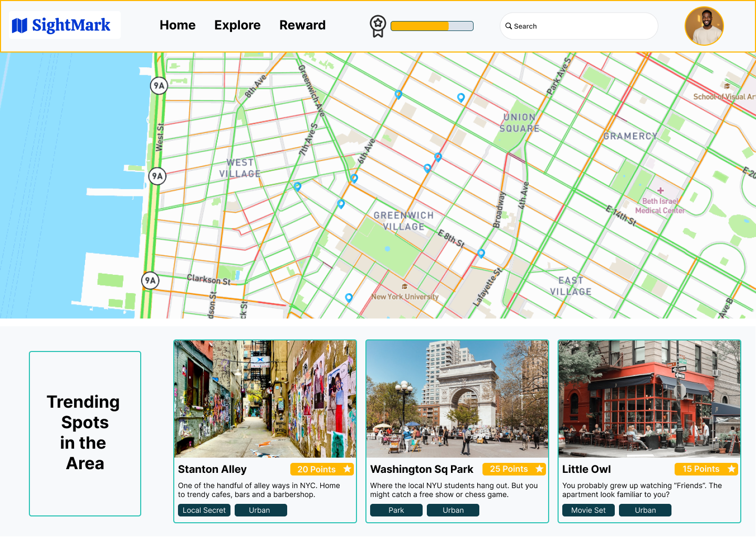The height and width of the screenshot is (538, 756).
Task: Click the star on the 25 Points badge
Action: tap(539, 469)
